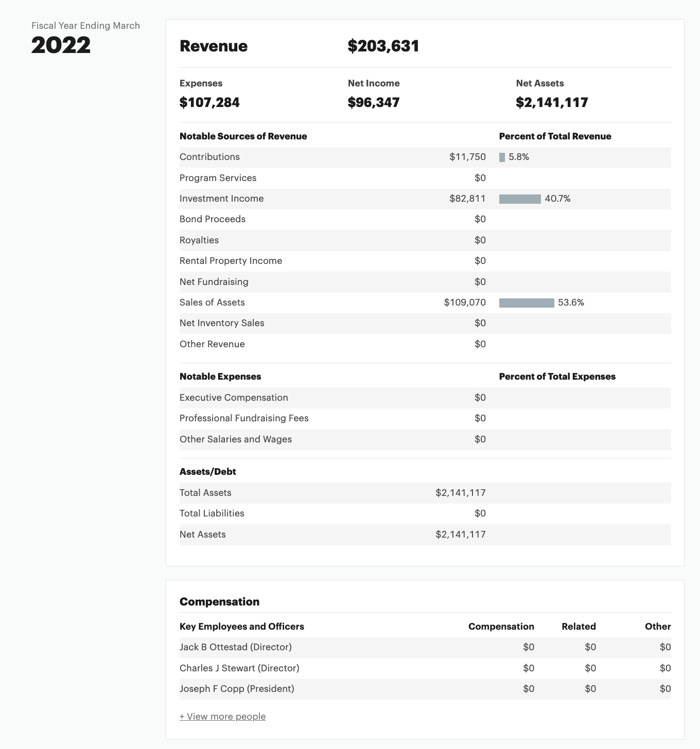Click the Percent of Total Revenue header
The width and height of the screenshot is (700, 749).
pos(555,136)
